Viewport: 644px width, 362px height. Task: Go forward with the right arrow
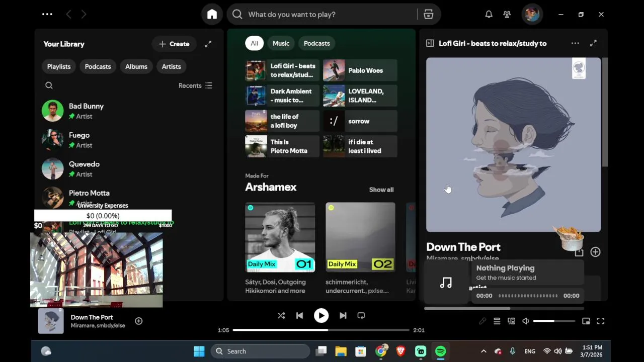(x=84, y=14)
